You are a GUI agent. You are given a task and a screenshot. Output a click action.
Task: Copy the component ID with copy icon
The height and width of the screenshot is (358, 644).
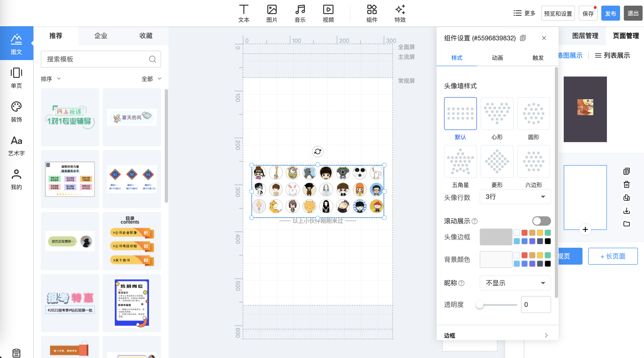click(x=522, y=38)
